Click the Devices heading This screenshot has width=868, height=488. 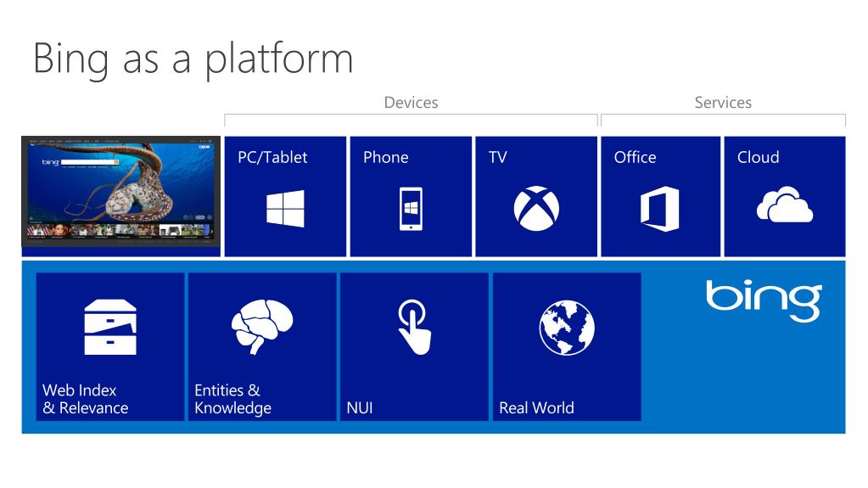pos(411,103)
